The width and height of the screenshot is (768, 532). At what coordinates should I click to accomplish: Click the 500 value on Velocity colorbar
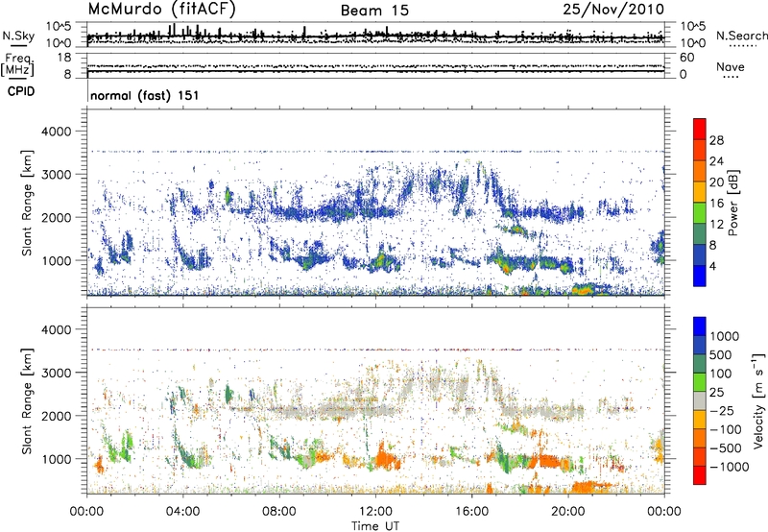pos(723,354)
